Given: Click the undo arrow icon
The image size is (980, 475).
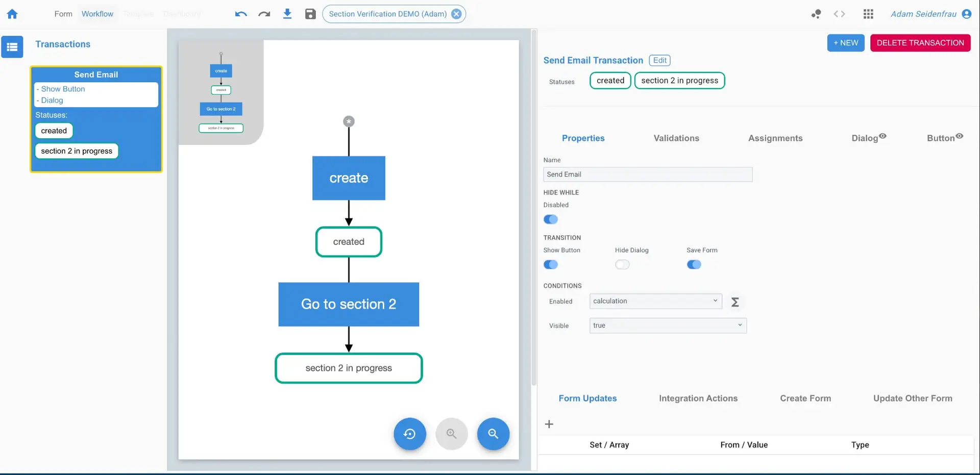Looking at the screenshot, I should coord(240,14).
